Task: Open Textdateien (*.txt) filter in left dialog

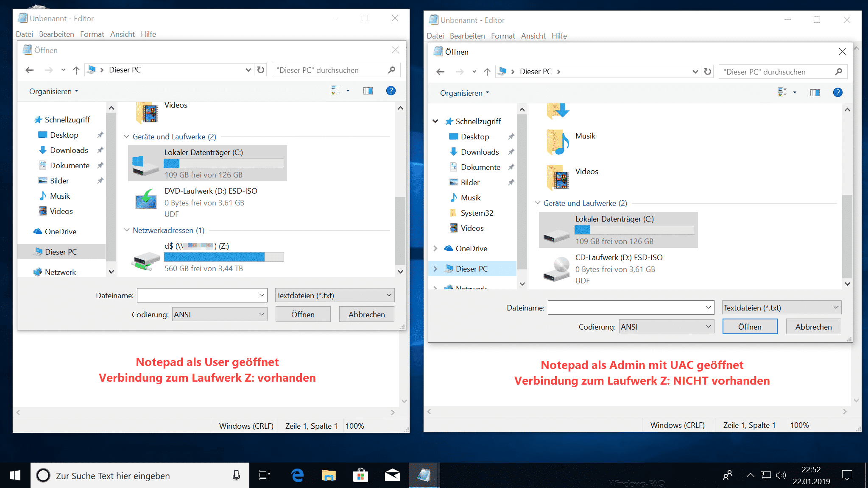Action: point(335,295)
